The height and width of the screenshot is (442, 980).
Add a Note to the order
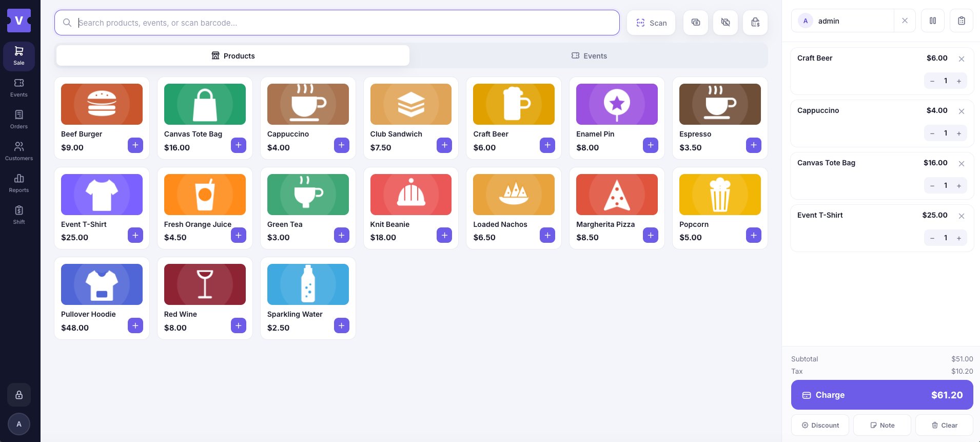882,425
